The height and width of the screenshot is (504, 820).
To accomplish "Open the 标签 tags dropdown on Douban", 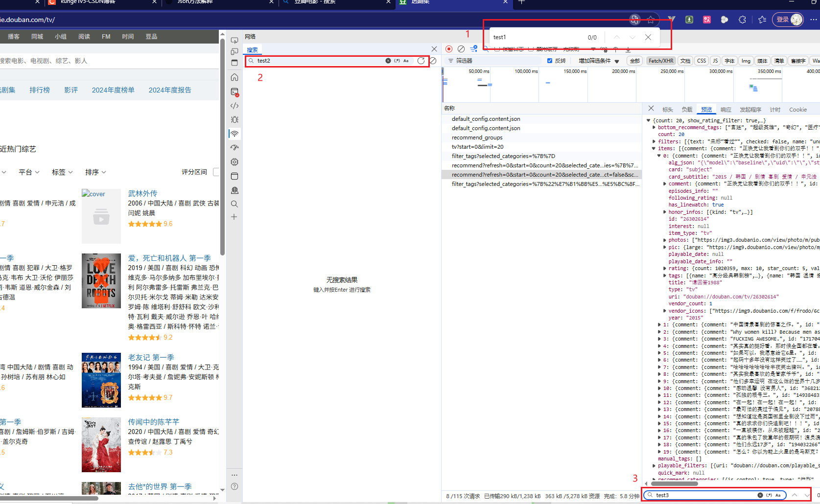I will pos(62,172).
